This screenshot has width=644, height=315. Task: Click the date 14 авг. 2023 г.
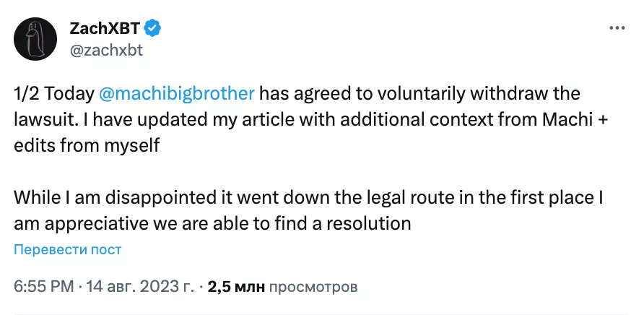140,287
